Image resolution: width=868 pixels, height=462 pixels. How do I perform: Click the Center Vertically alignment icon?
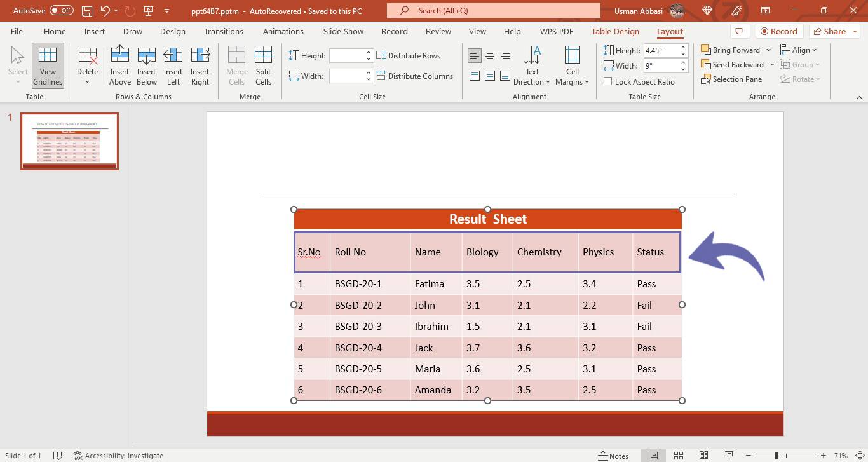pyautogui.click(x=490, y=75)
